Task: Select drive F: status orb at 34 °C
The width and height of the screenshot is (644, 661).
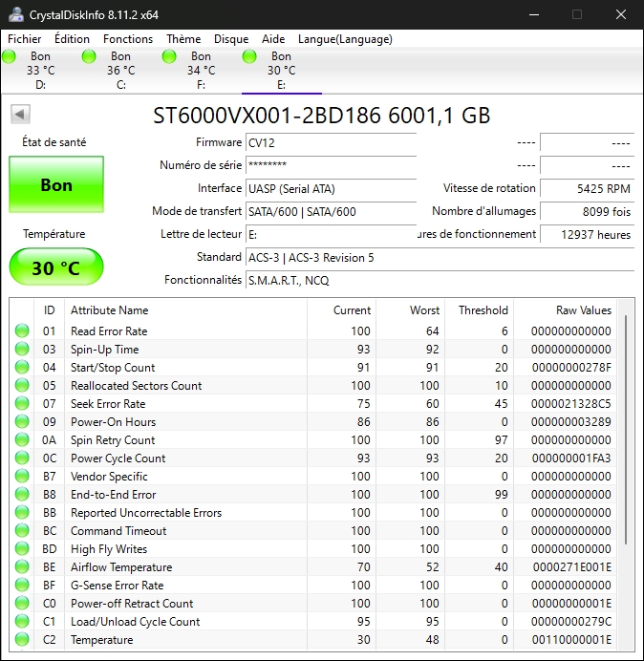Action: click(170, 57)
